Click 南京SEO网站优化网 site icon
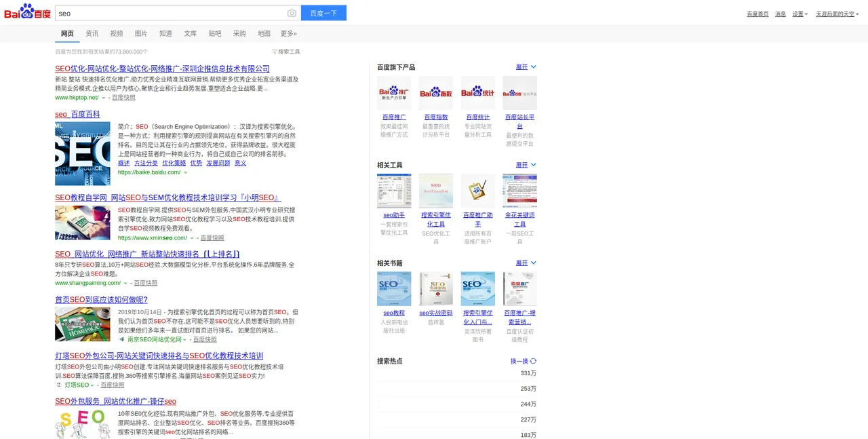Image resolution: width=868 pixels, height=439 pixels. pos(121,339)
